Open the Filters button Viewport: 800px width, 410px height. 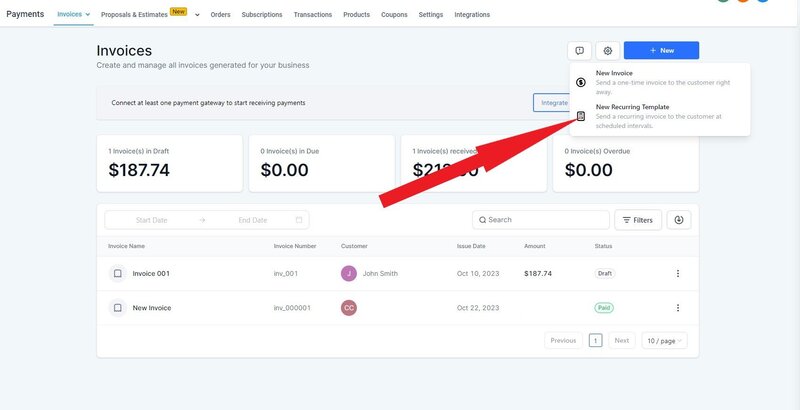(x=638, y=220)
